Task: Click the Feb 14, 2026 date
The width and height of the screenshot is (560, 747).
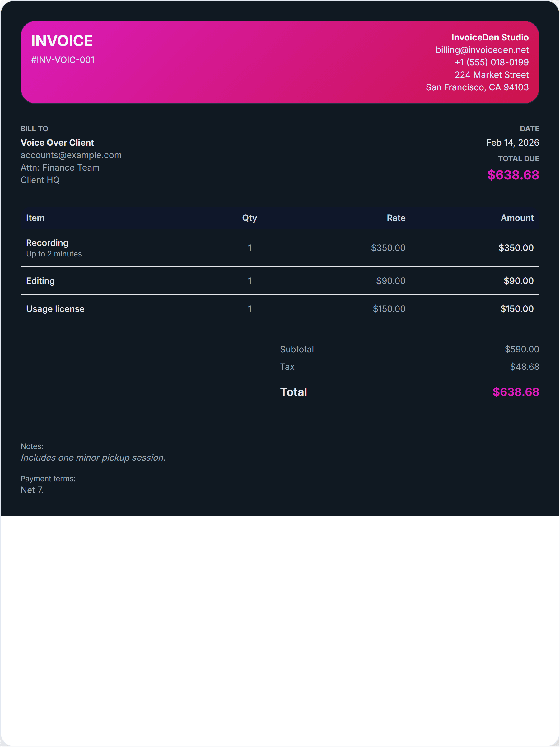Action: 512,143
